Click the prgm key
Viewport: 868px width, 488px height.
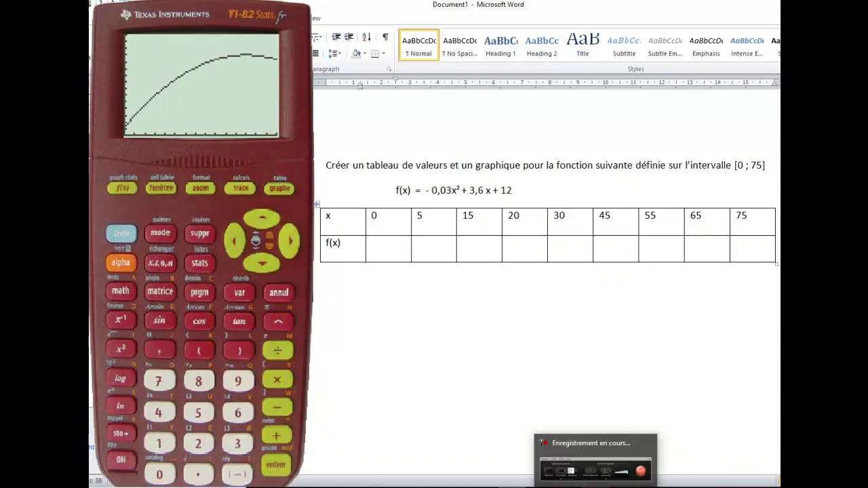pos(200,292)
